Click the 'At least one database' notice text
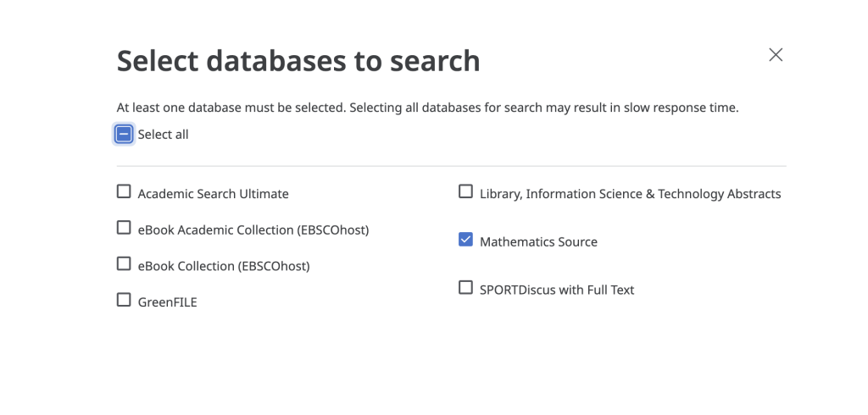868x415 pixels. click(x=427, y=108)
